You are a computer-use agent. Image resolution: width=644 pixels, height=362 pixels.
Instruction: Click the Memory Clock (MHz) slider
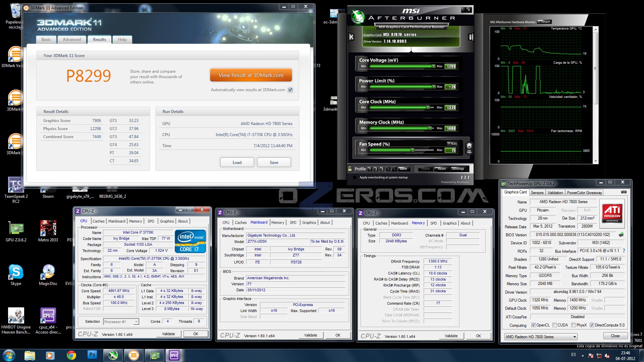click(x=402, y=128)
